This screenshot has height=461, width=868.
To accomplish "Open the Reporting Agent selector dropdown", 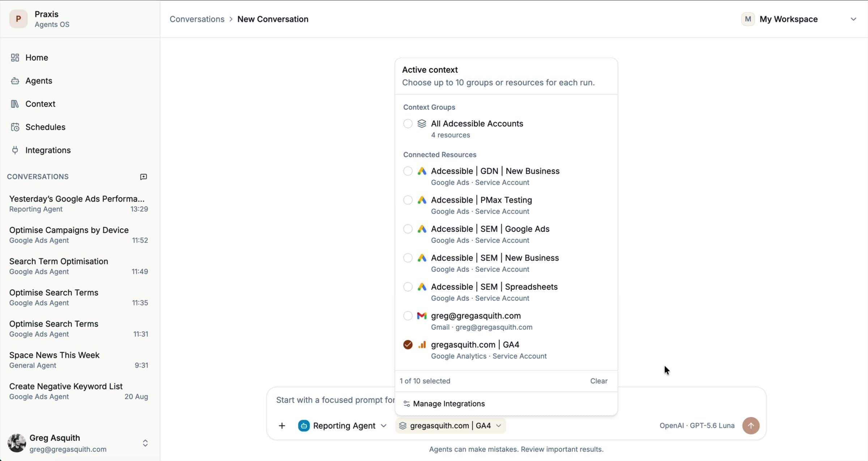I will coord(342,426).
